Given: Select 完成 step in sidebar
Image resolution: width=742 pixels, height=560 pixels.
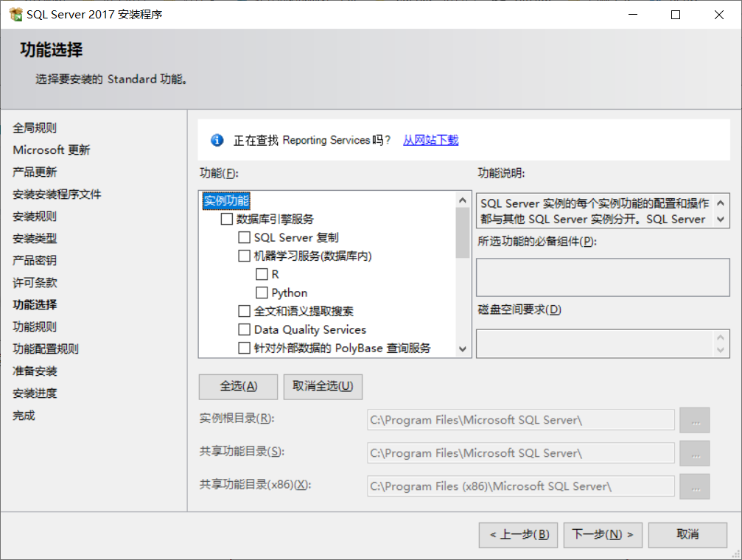Looking at the screenshot, I should 24,415.
